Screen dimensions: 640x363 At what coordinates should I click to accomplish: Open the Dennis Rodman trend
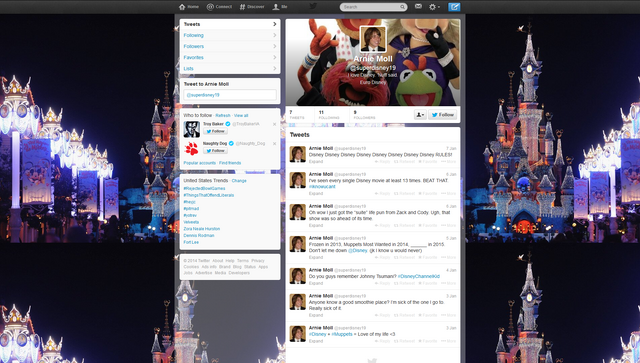(199, 236)
